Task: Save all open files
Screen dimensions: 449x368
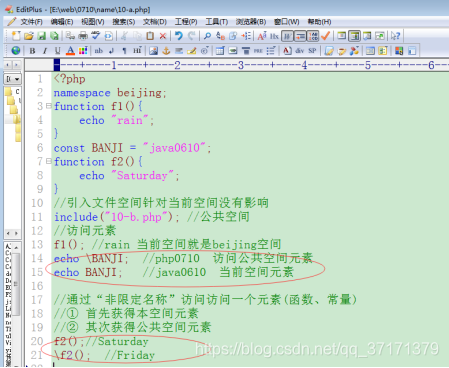Action: [54, 36]
